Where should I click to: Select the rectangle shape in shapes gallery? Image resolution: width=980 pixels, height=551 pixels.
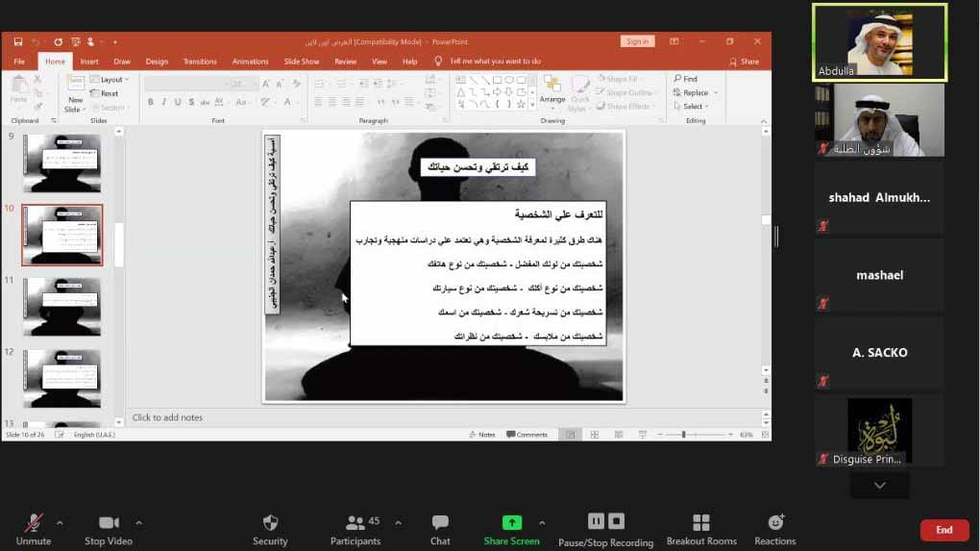point(497,80)
